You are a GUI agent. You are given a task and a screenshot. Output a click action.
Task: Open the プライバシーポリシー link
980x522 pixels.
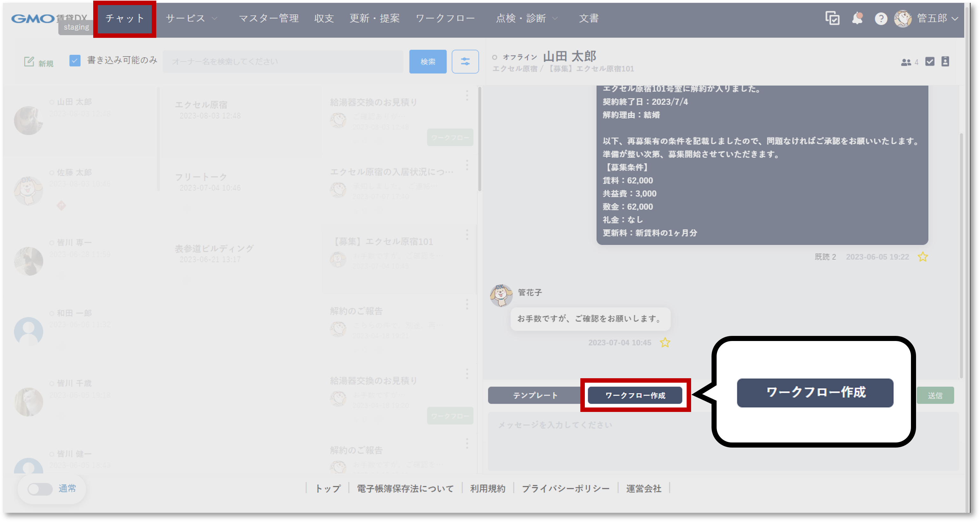click(x=565, y=489)
